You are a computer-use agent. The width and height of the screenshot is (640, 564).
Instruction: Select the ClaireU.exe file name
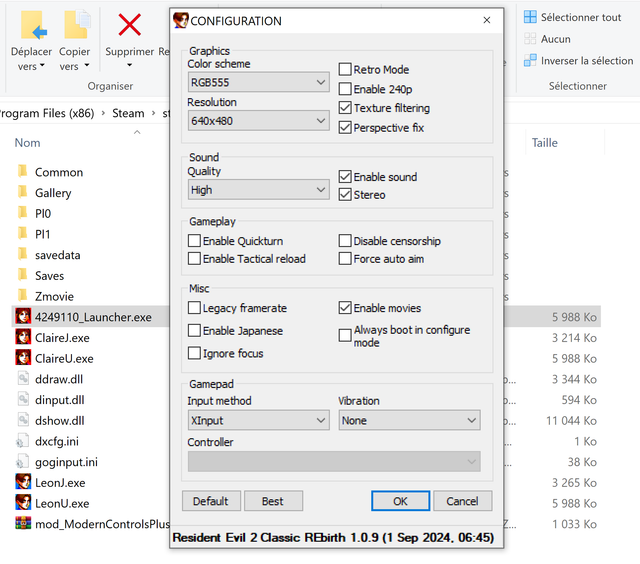pos(64,358)
